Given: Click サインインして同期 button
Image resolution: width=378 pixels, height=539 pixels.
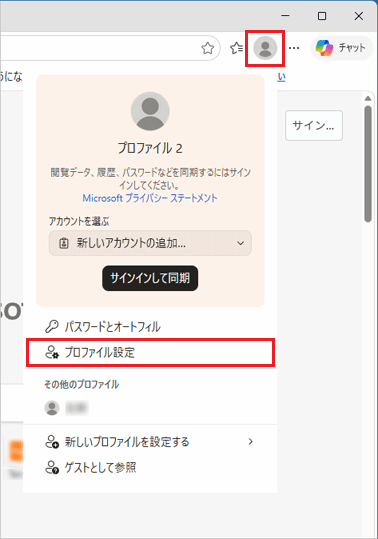Looking at the screenshot, I should point(150,278).
